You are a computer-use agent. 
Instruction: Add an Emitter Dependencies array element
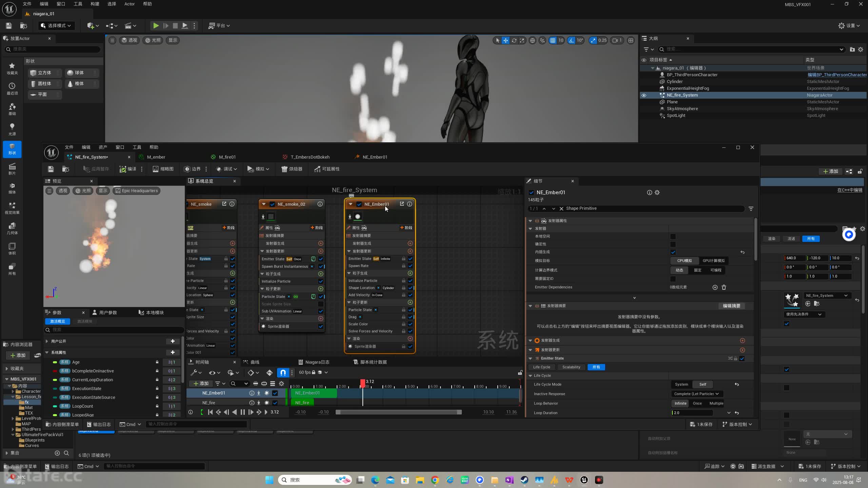coord(715,287)
